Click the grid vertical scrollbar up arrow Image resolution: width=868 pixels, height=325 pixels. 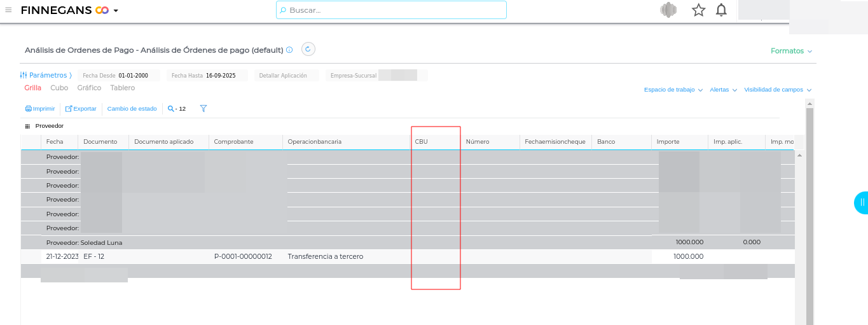pyautogui.click(x=799, y=155)
